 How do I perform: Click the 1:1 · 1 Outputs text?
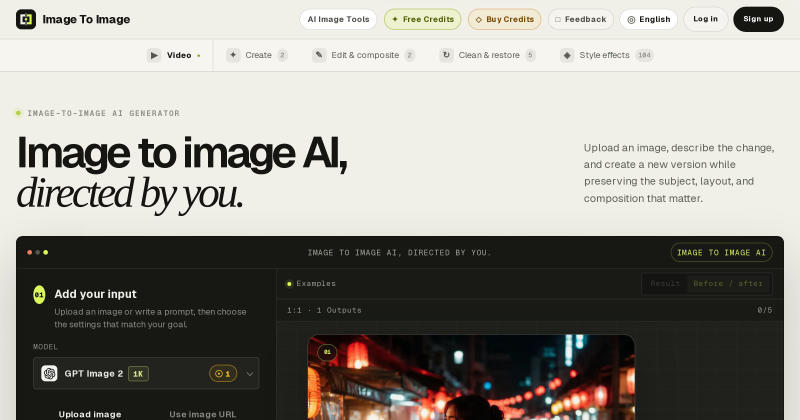pos(324,310)
